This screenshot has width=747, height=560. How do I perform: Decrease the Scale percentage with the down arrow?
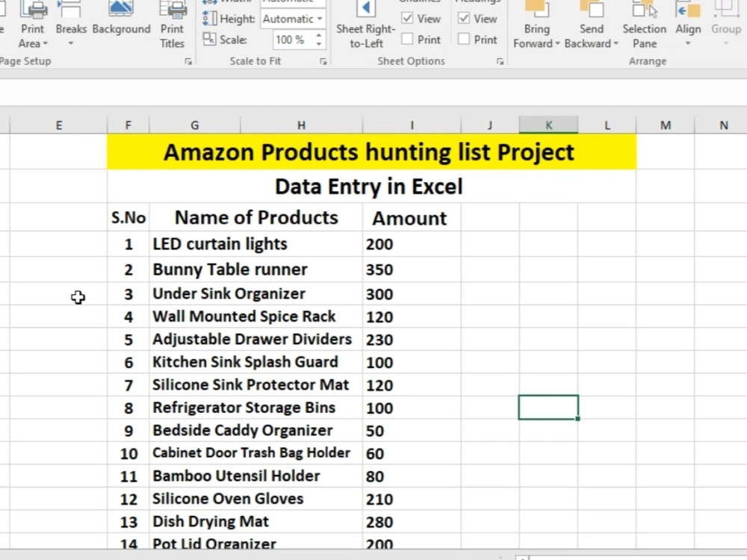click(x=319, y=44)
